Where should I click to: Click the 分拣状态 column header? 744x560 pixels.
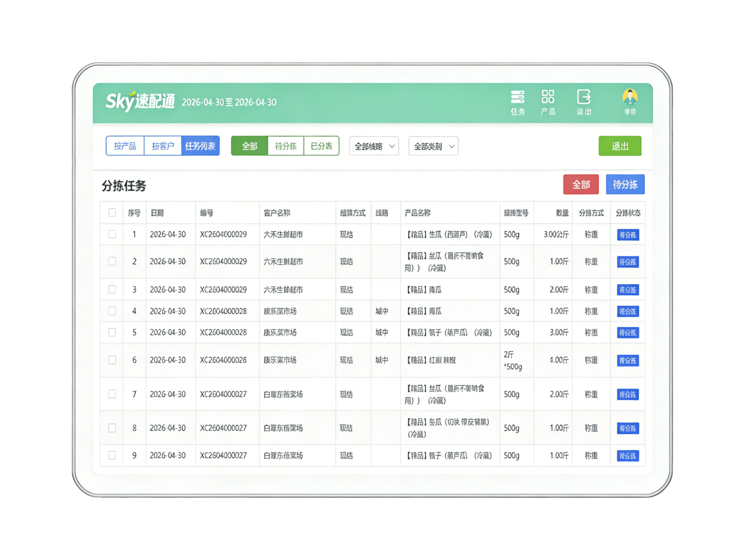628,213
